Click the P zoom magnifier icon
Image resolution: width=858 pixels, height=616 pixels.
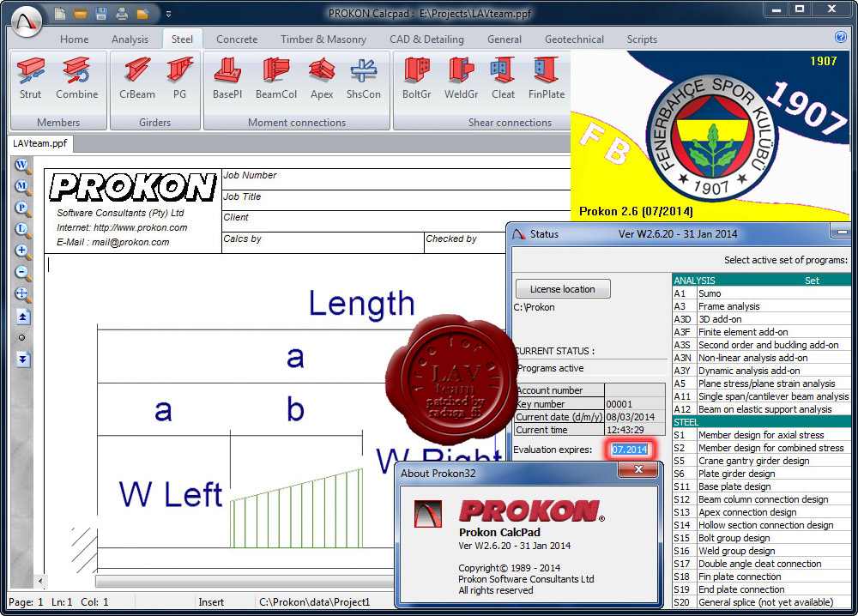22,208
